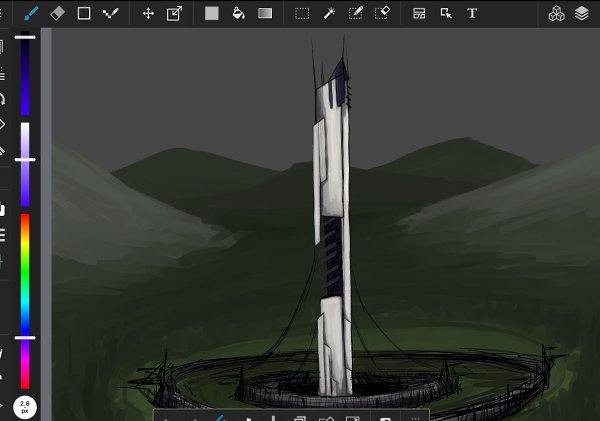Pick the polyline dot tool
Image resolution: width=600 pixels, height=421 pixels.
pyautogui.click(x=111, y=13)
